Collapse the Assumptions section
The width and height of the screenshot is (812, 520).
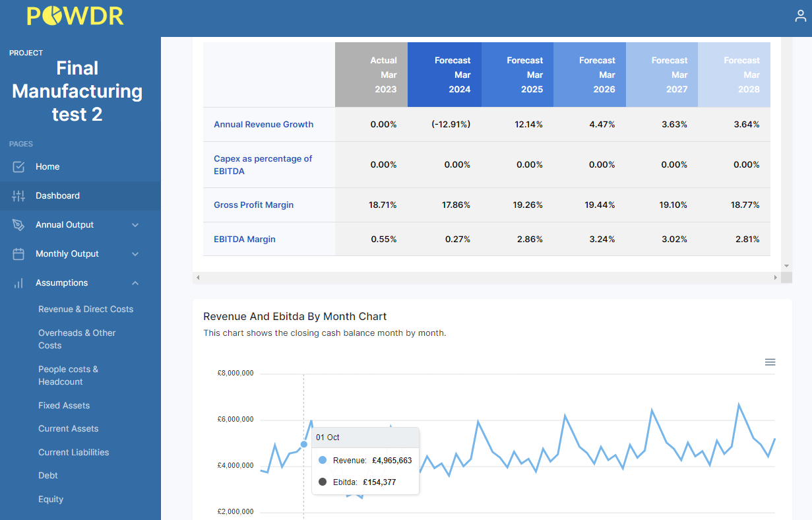pos(135,282)
